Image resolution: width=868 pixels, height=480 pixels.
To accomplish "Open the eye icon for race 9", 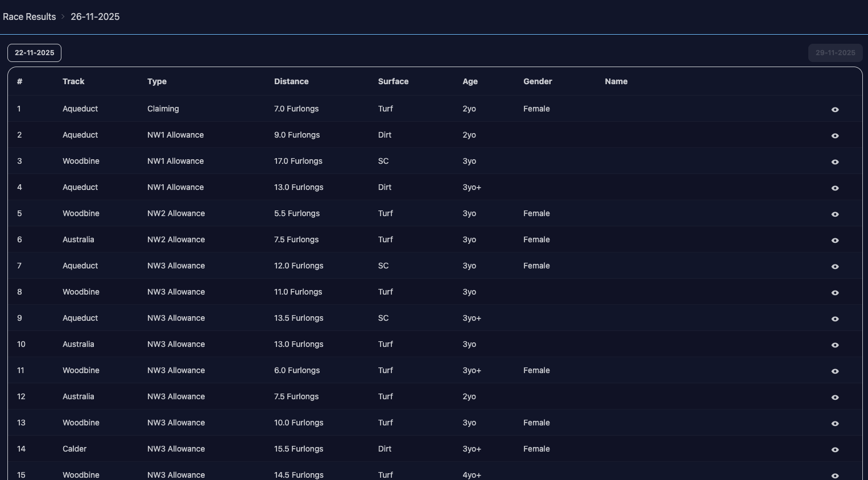I will [834, 318].
